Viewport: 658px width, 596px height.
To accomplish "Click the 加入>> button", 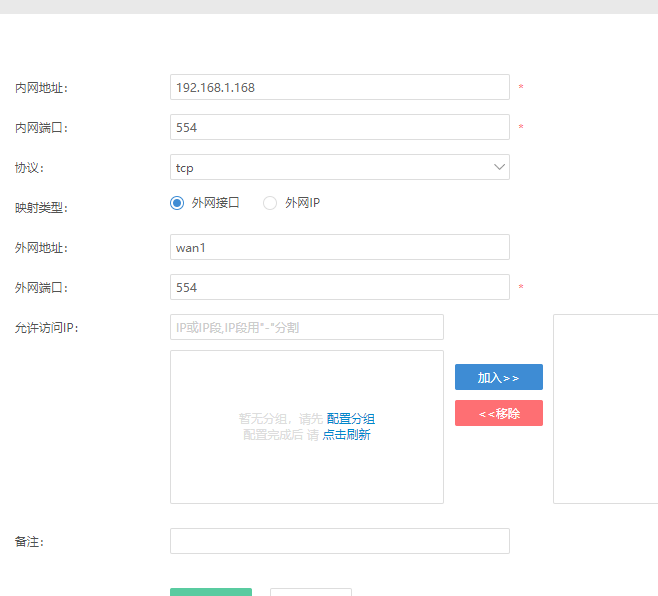I will 499,377.
